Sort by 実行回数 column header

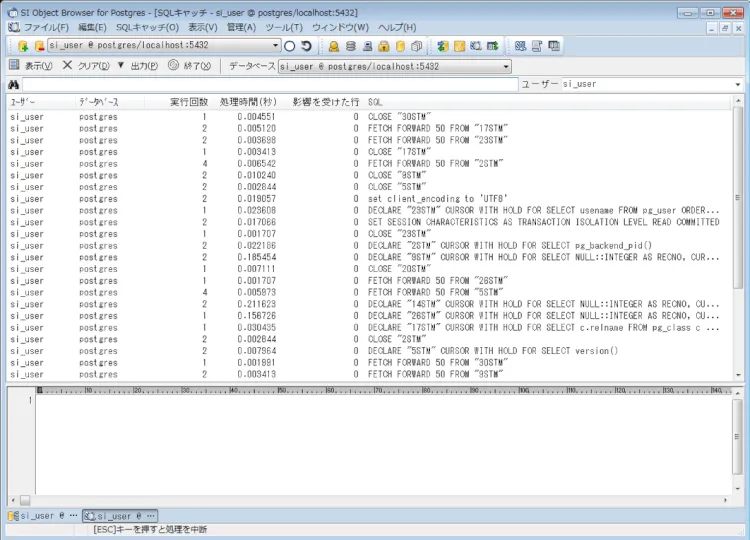point(188,102)
